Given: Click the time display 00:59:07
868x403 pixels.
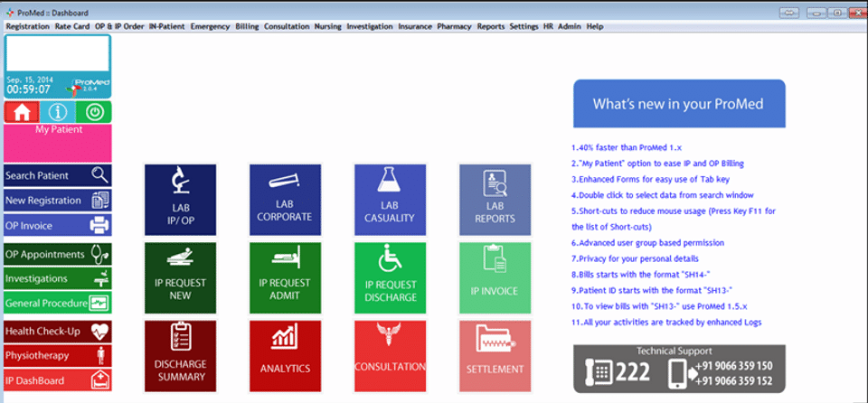Looking at the screenshot, I should coord(29,89).
